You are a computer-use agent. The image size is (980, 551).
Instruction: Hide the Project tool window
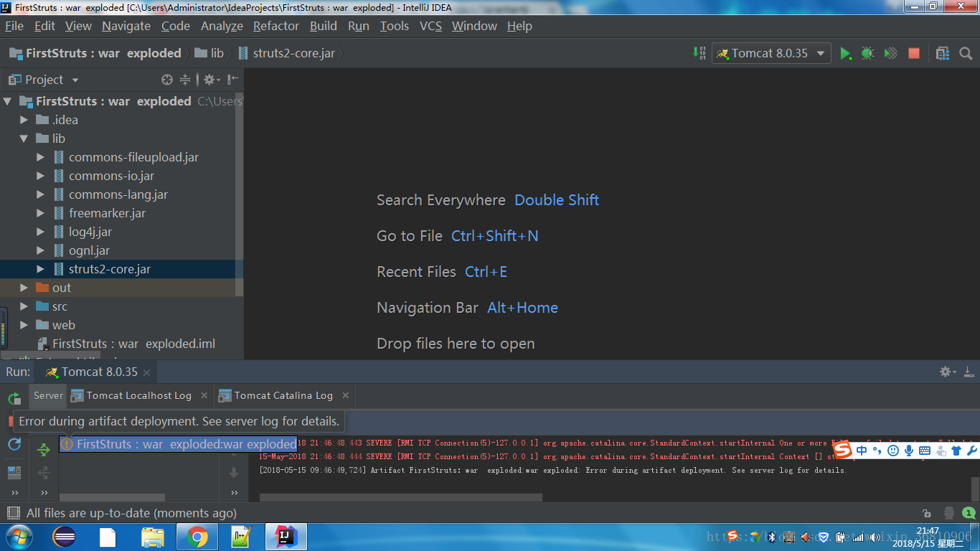[x=233, y=80]
